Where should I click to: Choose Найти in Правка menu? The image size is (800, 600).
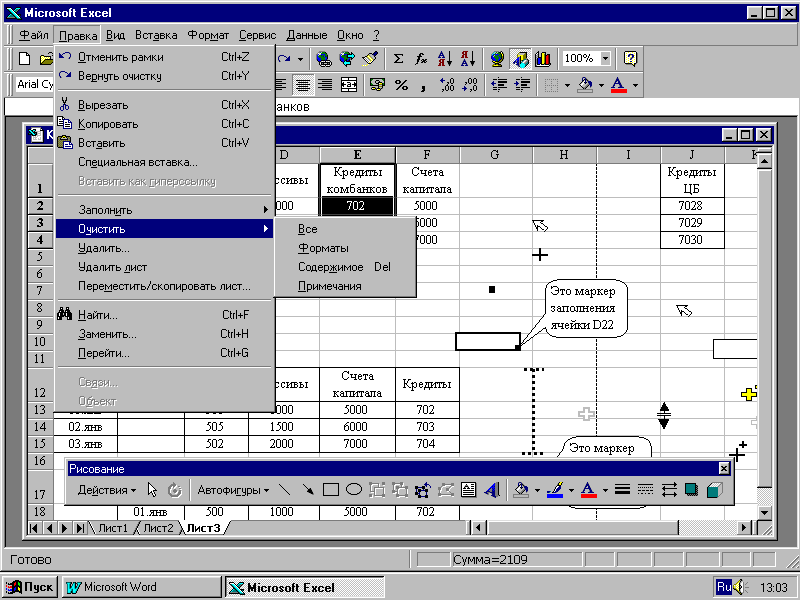(164, 315)
